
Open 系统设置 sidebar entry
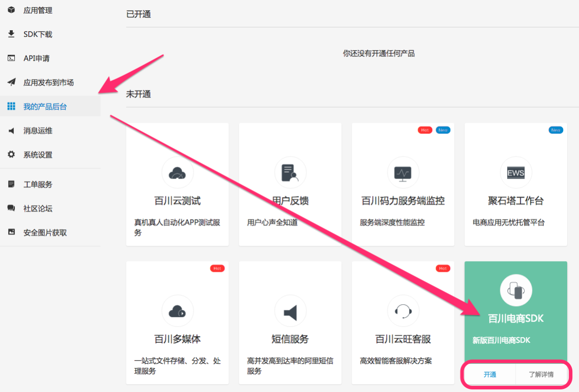(37, 154)
